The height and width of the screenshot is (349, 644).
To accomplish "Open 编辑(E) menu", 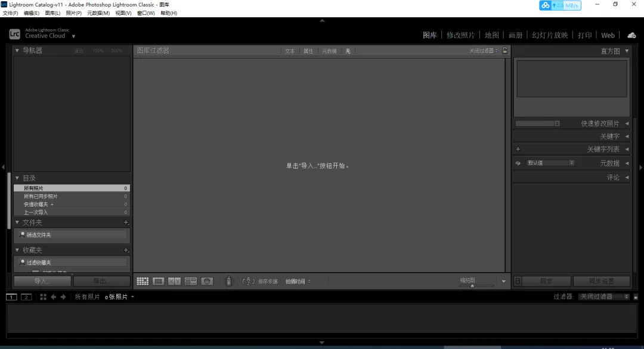I will pyautogui.click(x=31, y=13).
